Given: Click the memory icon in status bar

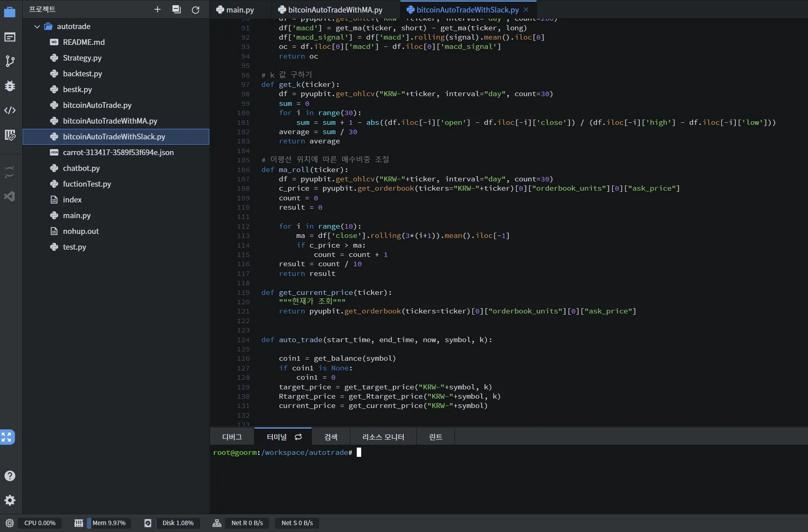Looking at the screenshot, I should 79,523.
